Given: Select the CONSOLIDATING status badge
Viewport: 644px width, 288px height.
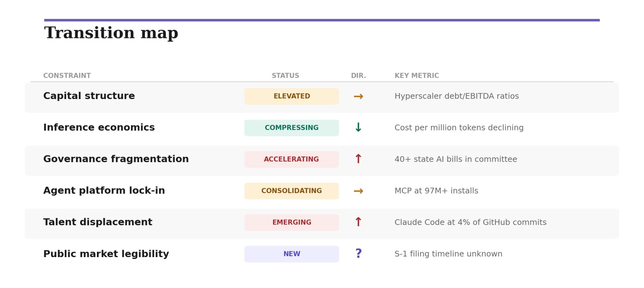Looking at the screenshot, I should 292,191.
